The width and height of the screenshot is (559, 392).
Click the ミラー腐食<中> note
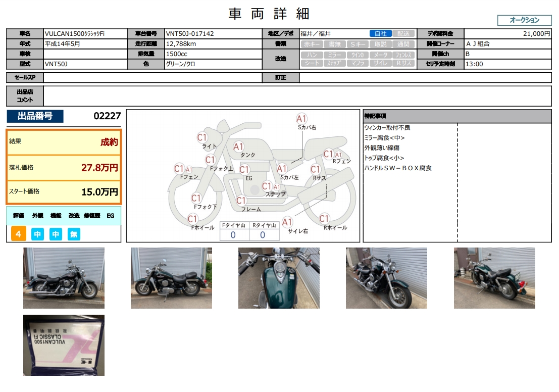point(384,138)
